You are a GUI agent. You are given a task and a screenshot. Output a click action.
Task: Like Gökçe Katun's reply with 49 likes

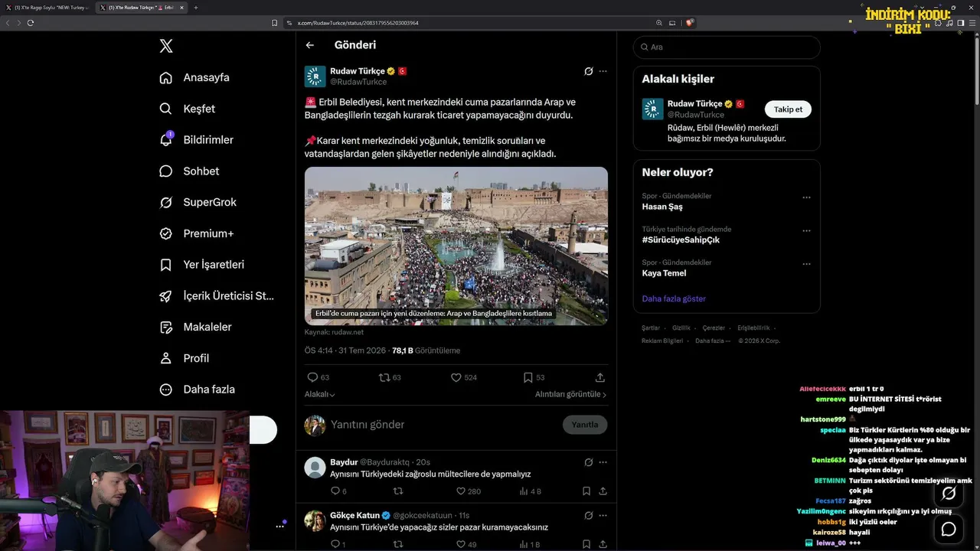pos(466,545)
